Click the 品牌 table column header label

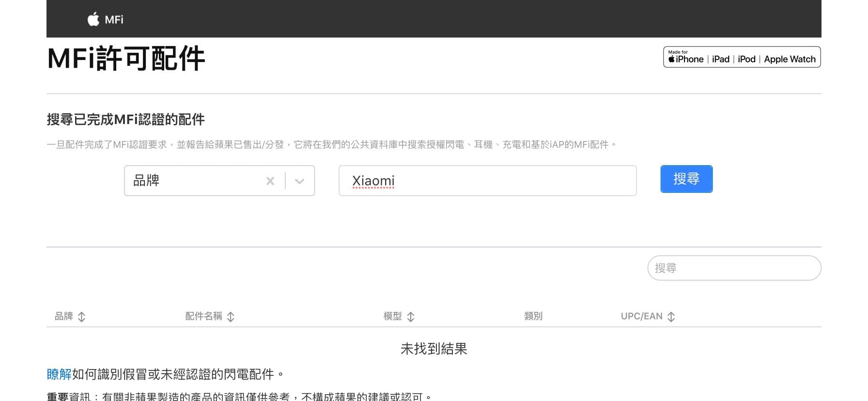63,316
